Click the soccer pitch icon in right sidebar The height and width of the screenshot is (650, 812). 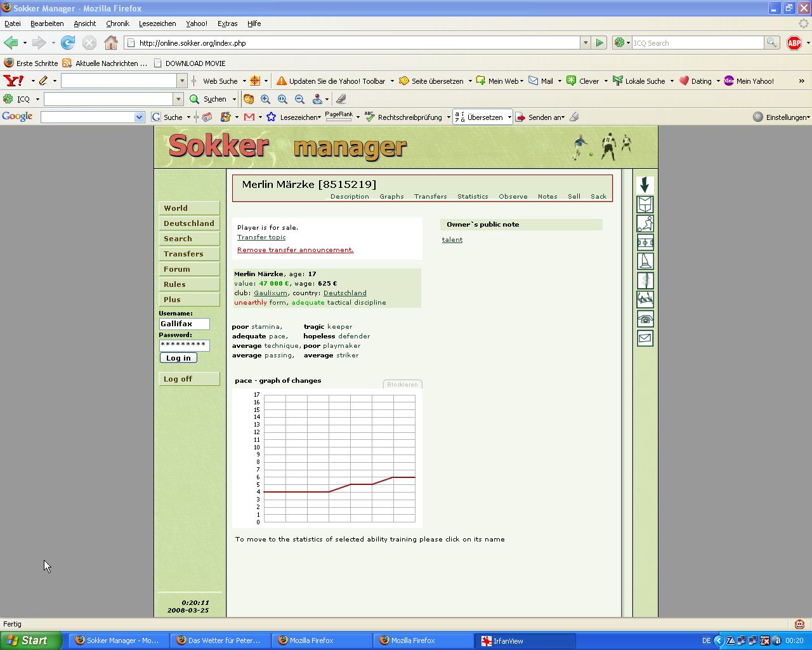tap(645, 242)
